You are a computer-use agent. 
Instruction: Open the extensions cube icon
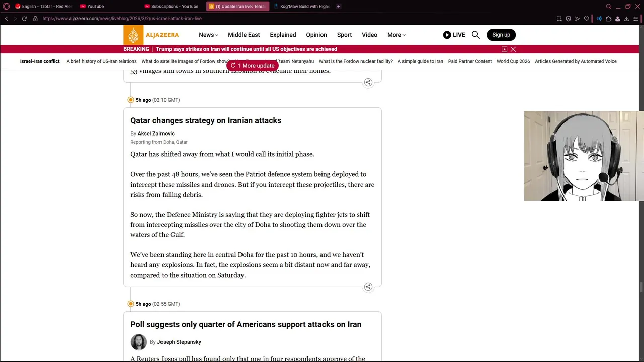[x=608, y=19]
